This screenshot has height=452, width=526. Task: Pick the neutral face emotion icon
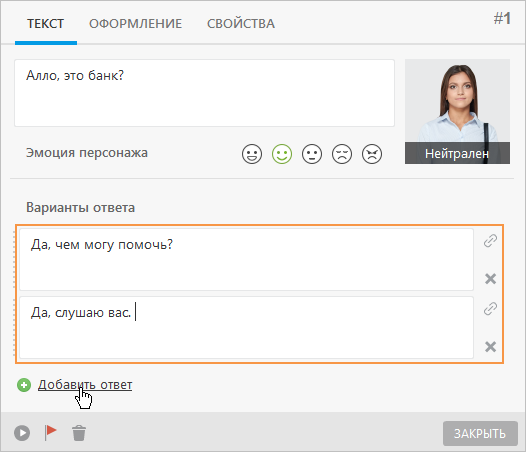(x=312, y=154)
